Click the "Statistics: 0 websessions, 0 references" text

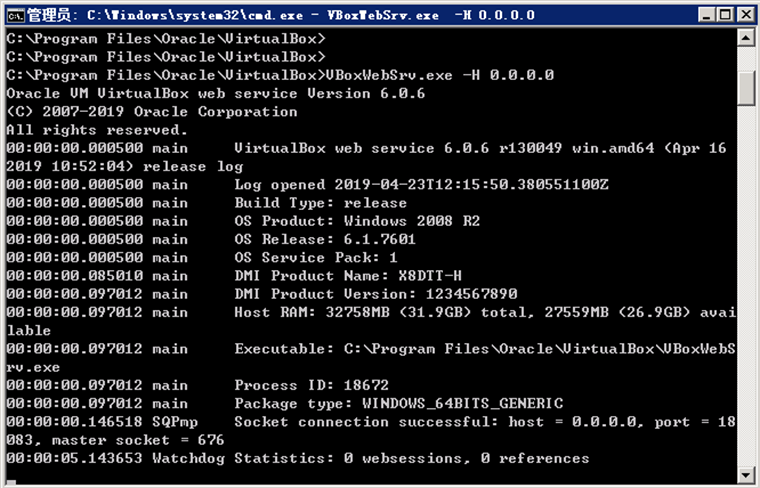(x=412, y=458)
